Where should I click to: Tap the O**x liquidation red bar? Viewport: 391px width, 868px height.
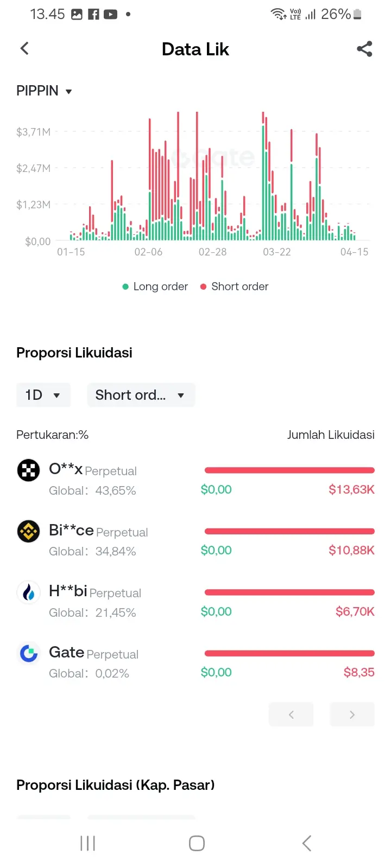coord(289,470)
